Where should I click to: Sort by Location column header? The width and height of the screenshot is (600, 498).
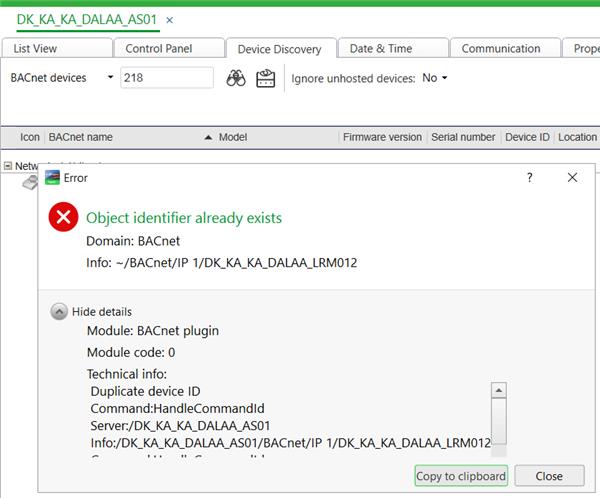pos(577,137)
